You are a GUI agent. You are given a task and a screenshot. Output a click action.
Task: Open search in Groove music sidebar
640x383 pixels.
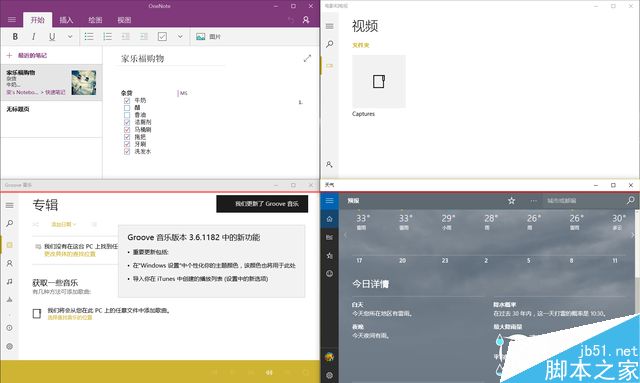coord(10,224)
